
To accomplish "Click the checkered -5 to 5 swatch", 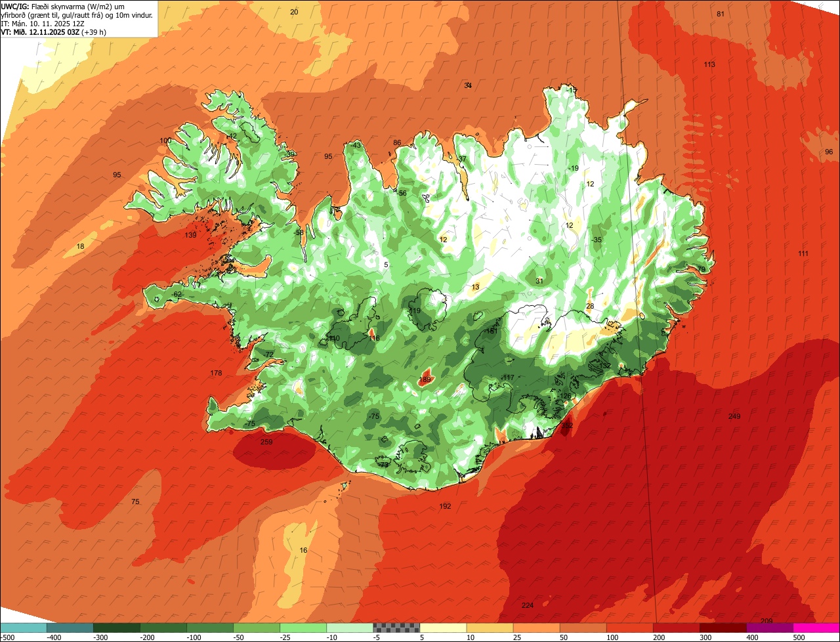I will pyautogui.click(x=396, y=628).
